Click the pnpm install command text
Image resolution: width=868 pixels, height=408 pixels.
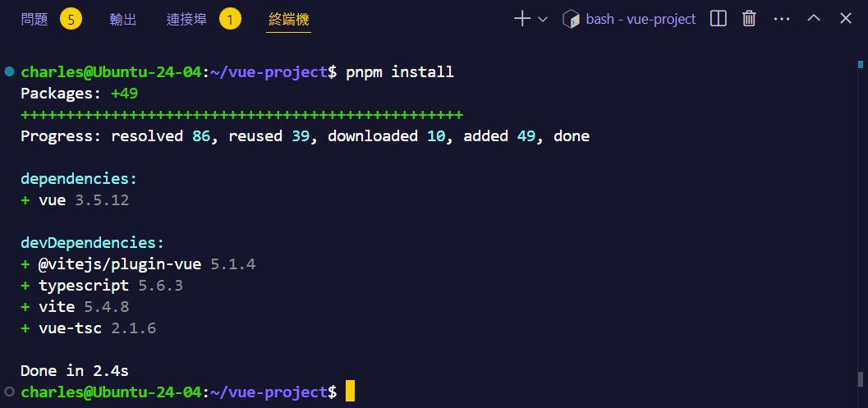coord(399,72)
